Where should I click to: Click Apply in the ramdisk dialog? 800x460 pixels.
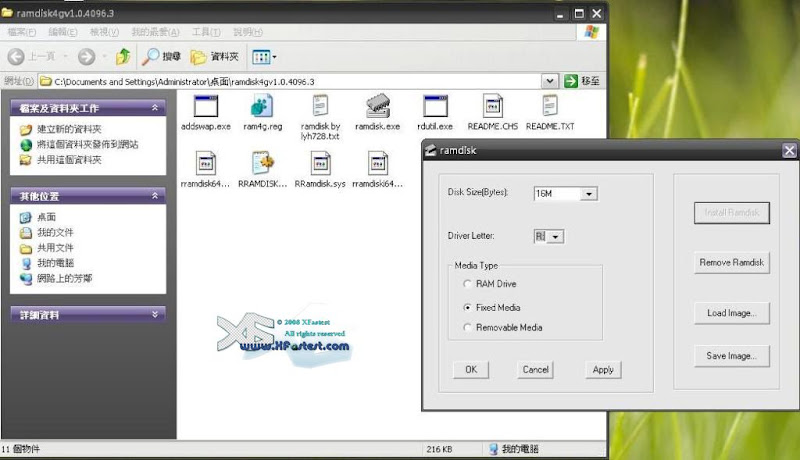tap(603, 370)
